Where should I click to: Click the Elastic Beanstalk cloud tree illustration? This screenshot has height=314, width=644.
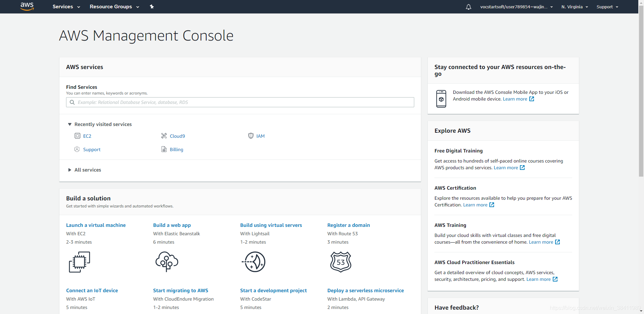point(167,262)
